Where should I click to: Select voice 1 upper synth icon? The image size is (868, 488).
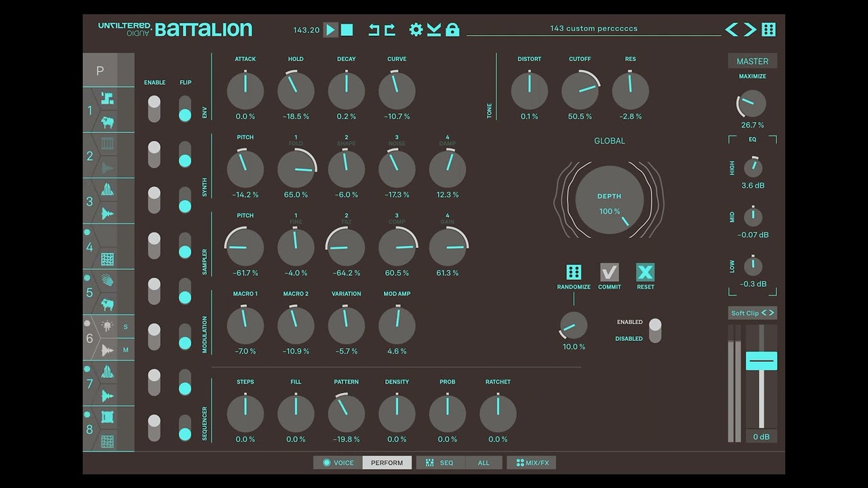108,99
